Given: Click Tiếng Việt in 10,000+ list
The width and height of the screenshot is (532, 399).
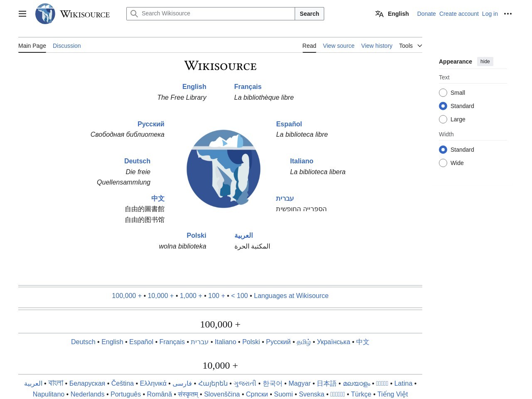Looking at the screenshot, I should pyautogui.click(x=392, y=394).
